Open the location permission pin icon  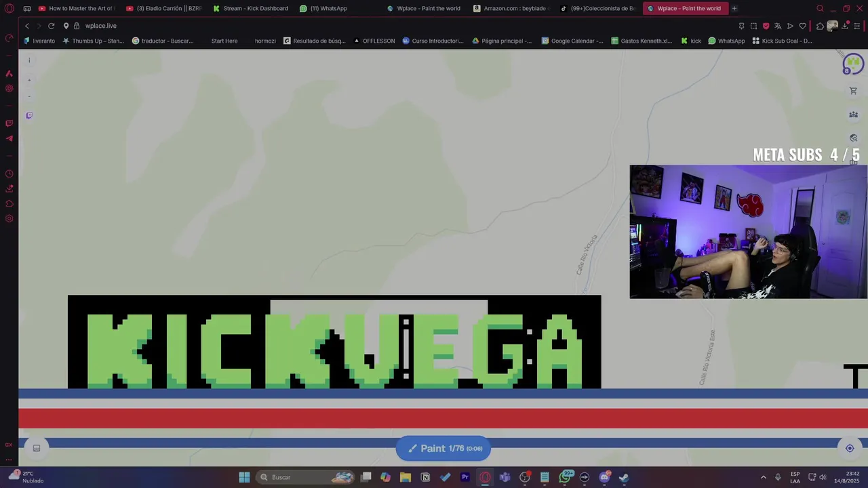66,26
